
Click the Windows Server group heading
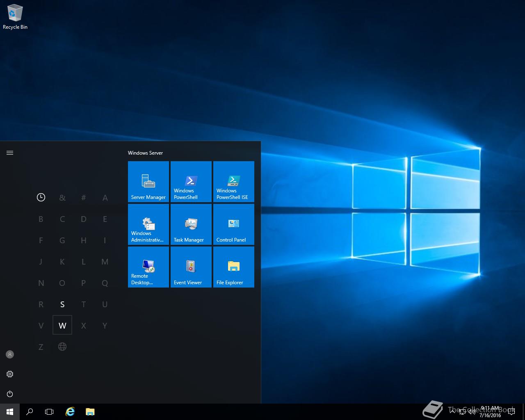tap(145, 153)
